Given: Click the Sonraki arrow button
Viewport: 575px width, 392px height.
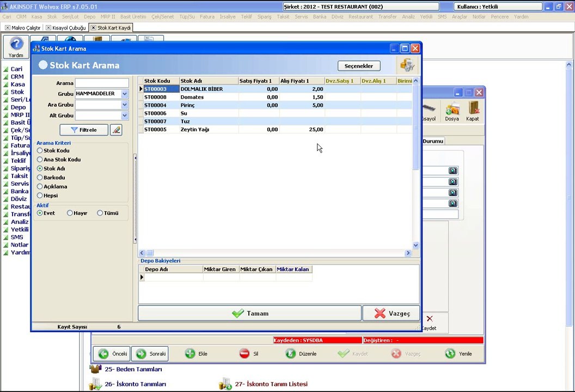Looking at the screenshot, I should coord(150,354).
